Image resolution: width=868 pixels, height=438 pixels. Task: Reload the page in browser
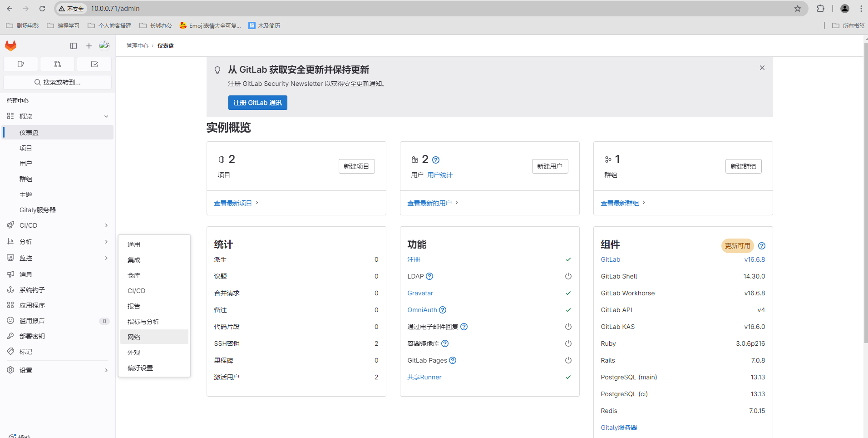point(42,9)
